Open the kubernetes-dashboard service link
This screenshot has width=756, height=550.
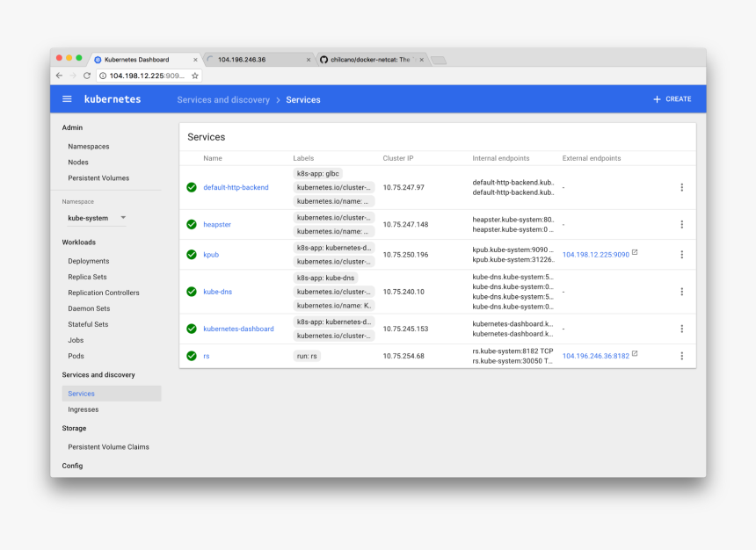[x=238, y=329]
